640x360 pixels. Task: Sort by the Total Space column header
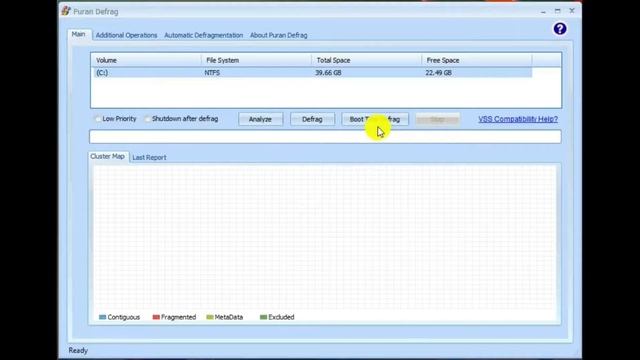click(366, 60)
